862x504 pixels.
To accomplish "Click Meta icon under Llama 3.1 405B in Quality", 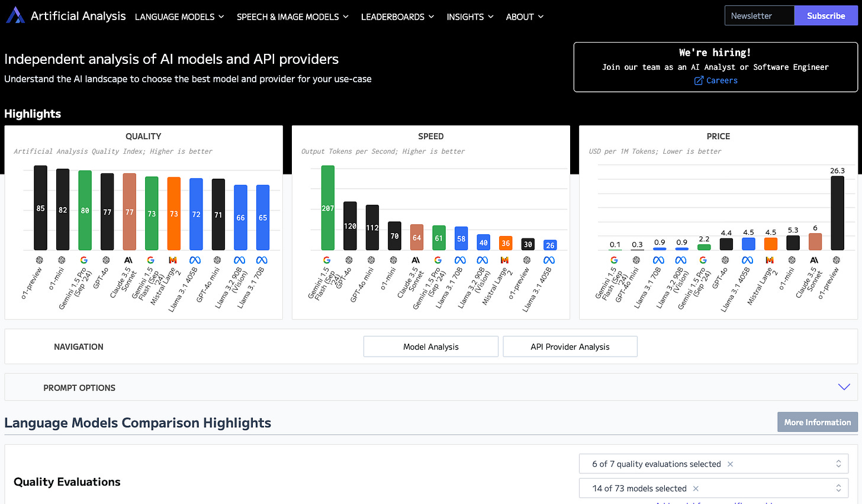I will click(x=195, y=260).
